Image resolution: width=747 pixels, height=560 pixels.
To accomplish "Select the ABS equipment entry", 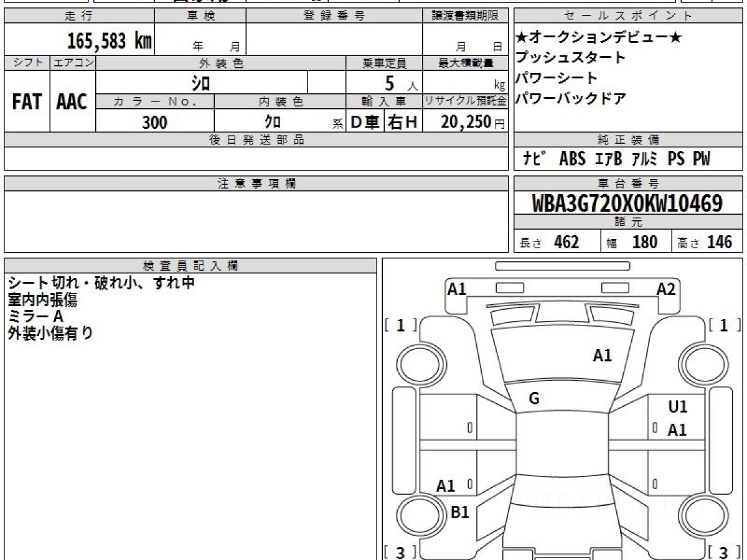I will pyautogui.click(x=572, y=159).
